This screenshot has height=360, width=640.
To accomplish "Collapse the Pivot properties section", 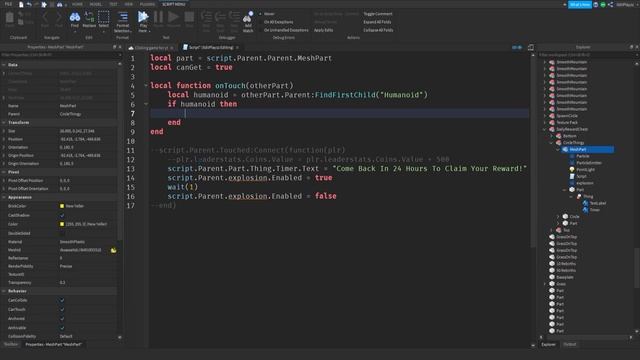I will [x=4, y=172].
